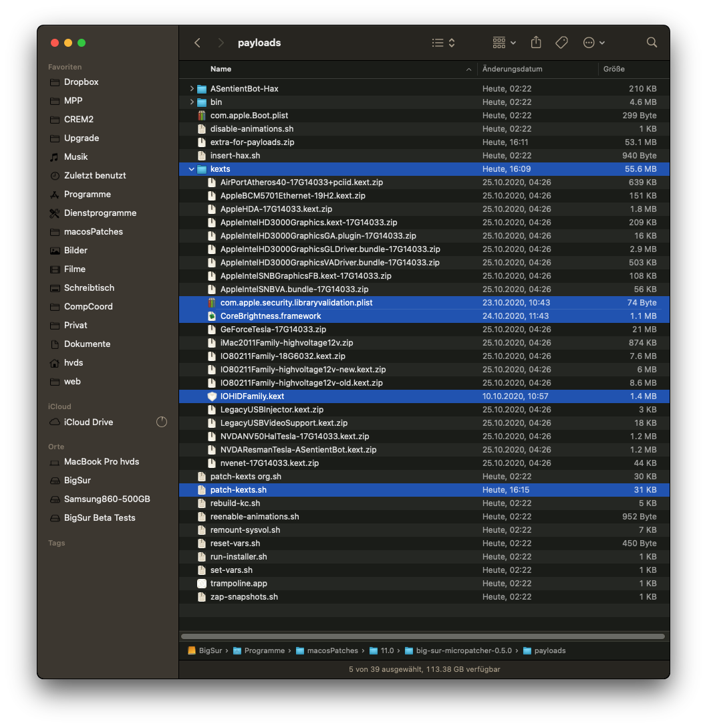
Task: Open Filme in the sidebar
Action: coord(74,269)
